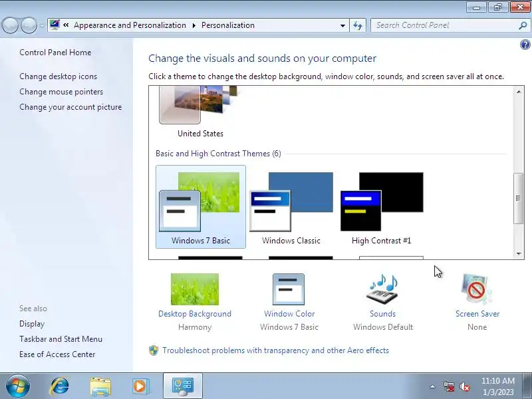Open the address bar history dropdown

[342, 25]
